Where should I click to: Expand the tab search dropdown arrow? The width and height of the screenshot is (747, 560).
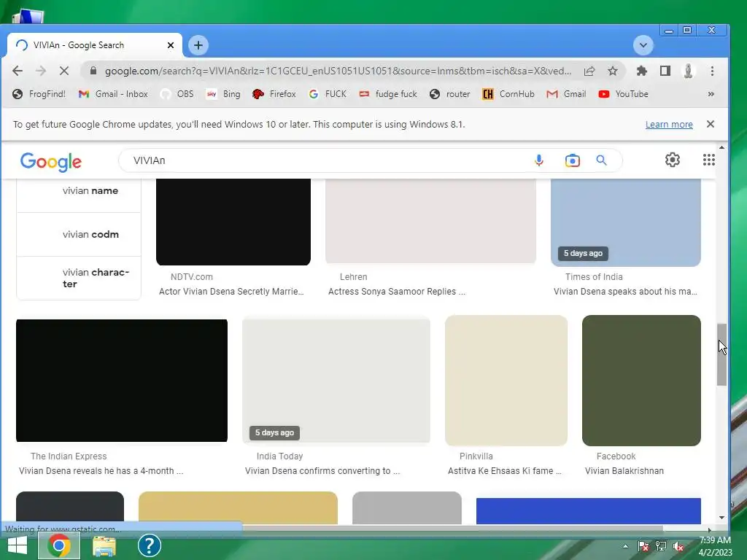643,45
